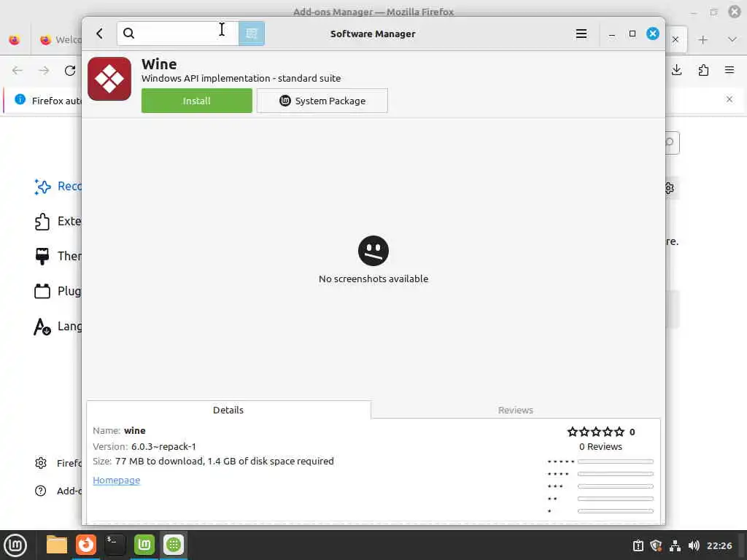The width and height of the screenshot is (747, 560).
Task: Click the red Wine application icon
Action: [x=109, y=79]
